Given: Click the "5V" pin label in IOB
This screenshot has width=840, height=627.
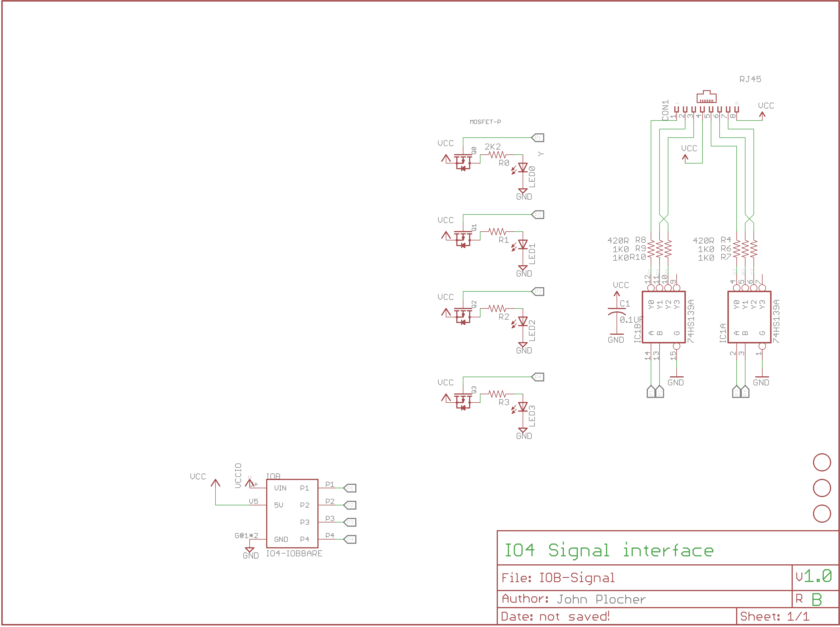Looking at the screenshot, I should point(278,505).
